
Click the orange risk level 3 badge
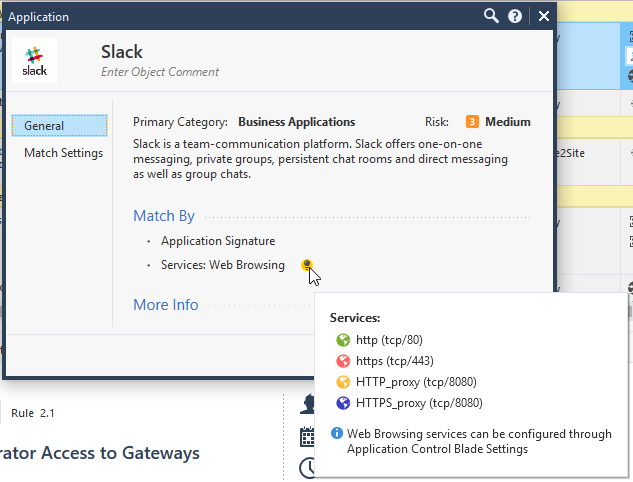click(472, 122)
